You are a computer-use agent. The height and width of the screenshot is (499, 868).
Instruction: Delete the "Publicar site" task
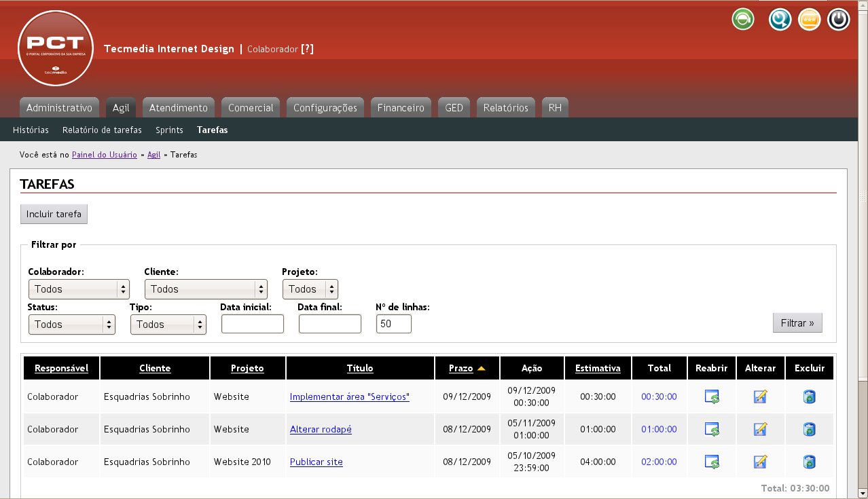(809, 462)
